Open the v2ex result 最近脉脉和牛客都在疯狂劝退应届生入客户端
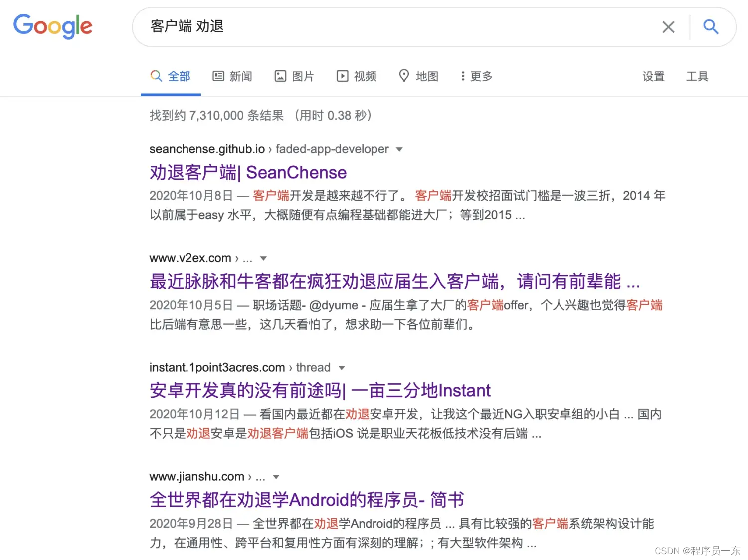748x560 pixels. 394,281
